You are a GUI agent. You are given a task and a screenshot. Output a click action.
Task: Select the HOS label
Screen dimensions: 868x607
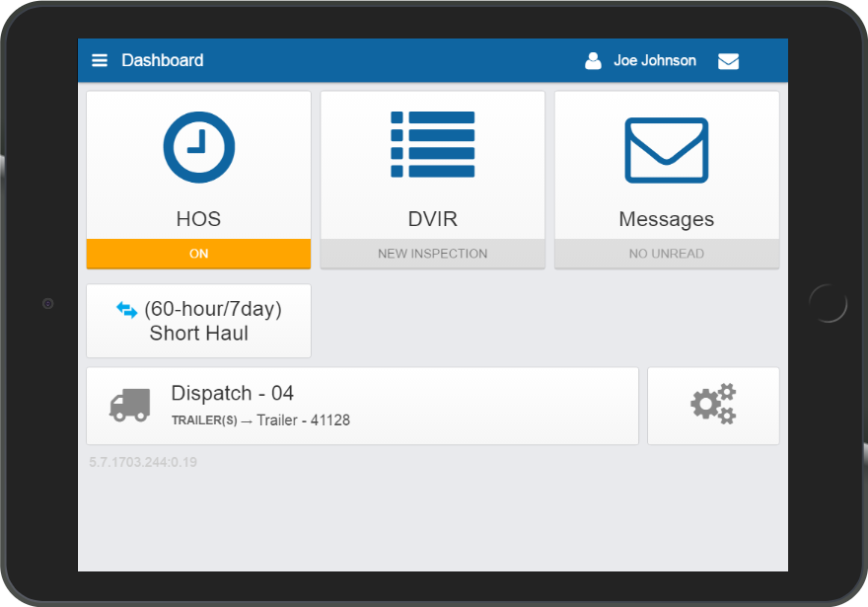click(198, 219)
